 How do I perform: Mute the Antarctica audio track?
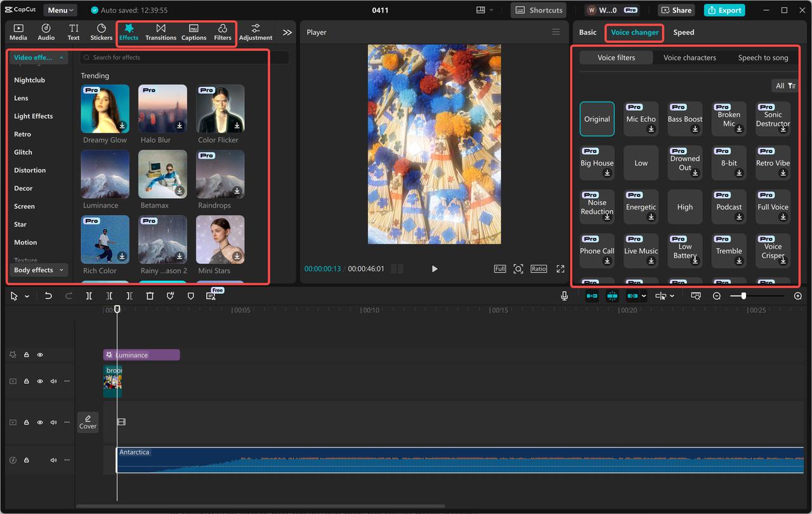pyautogui.click(x=53, y=460)
